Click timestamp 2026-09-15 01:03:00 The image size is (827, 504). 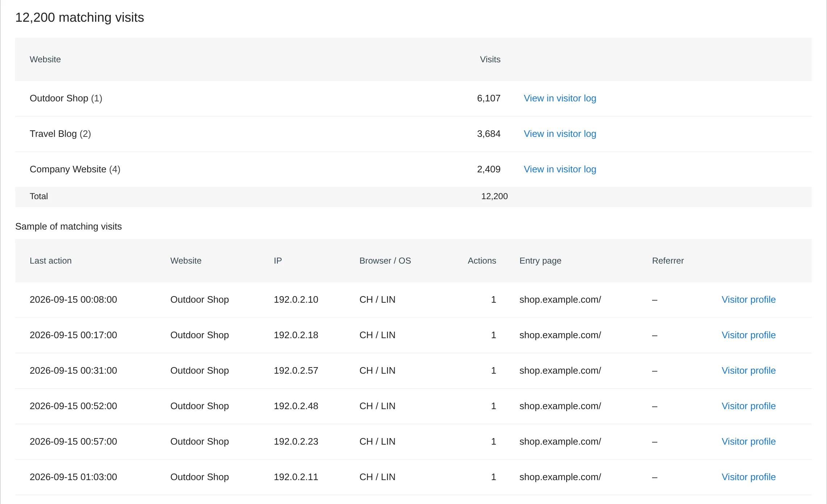pos(73,477)
